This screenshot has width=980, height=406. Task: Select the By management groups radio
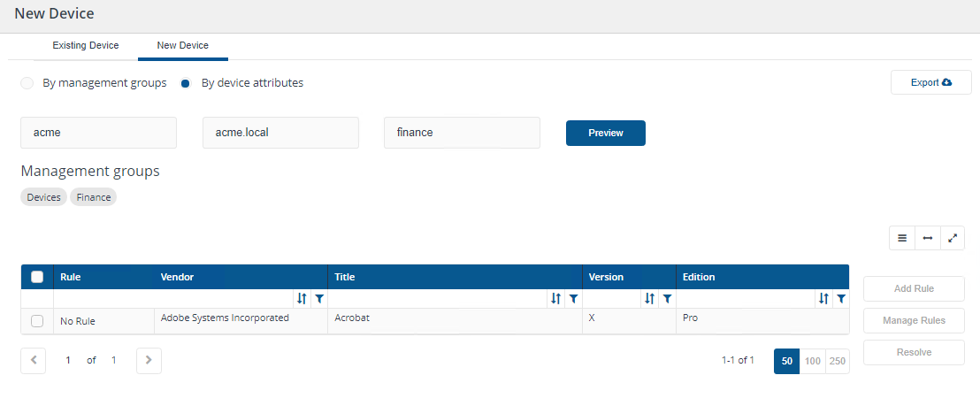[x=27, y=83]
